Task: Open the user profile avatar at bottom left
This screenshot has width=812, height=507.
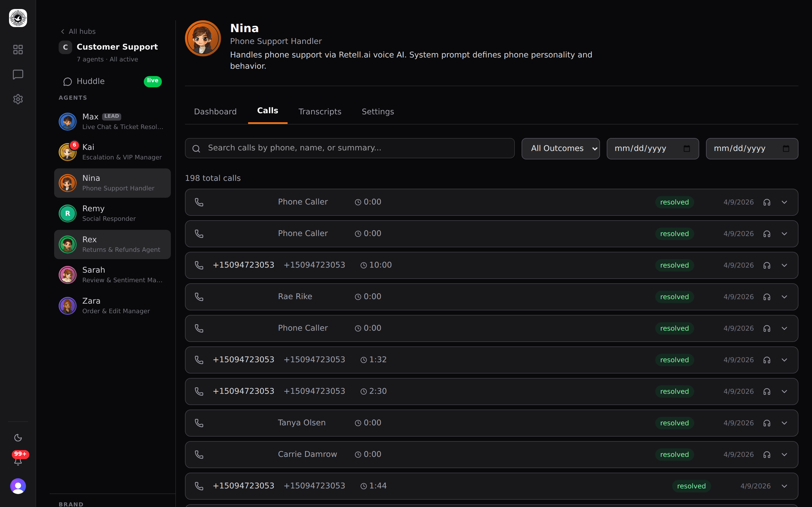Action: [18, 486]
